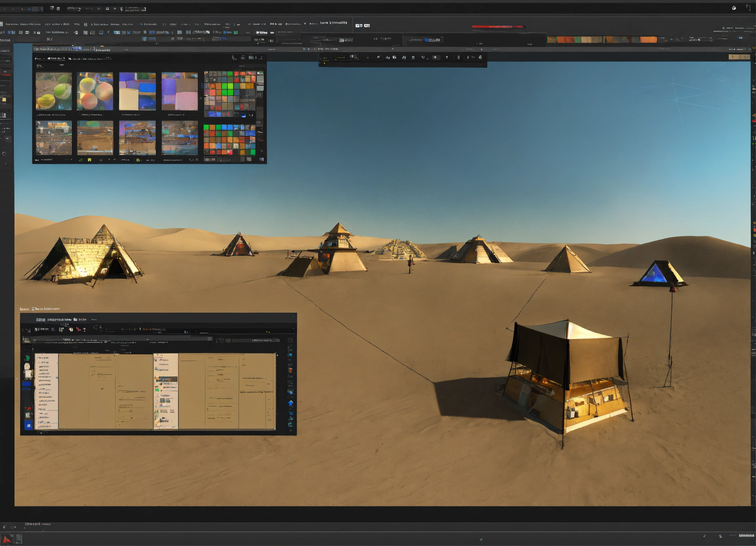
Task: Toggle the green indicator in second toolbar row
Action: pos(236,32)
